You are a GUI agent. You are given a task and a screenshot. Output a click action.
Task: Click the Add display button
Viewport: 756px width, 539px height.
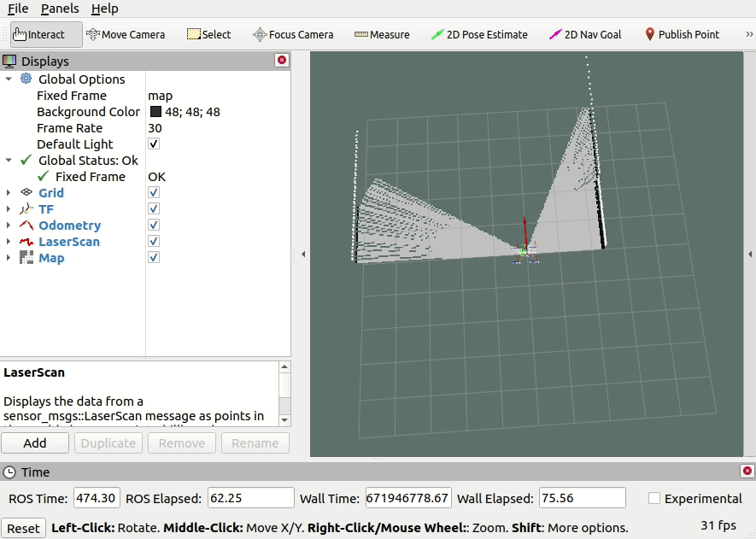35,442
